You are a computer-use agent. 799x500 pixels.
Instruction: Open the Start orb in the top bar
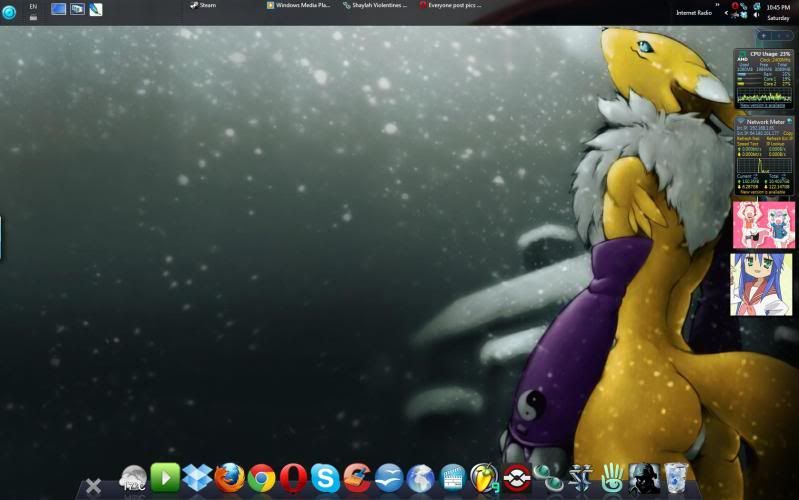[9, 12]
